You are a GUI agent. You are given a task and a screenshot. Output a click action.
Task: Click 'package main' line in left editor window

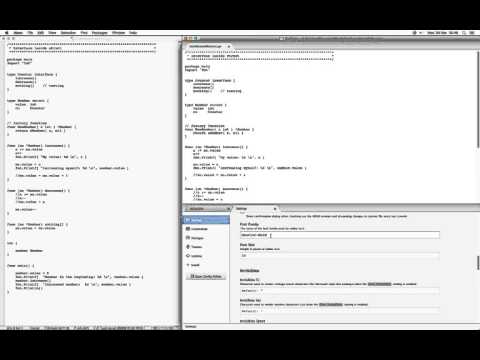[20, 59]
